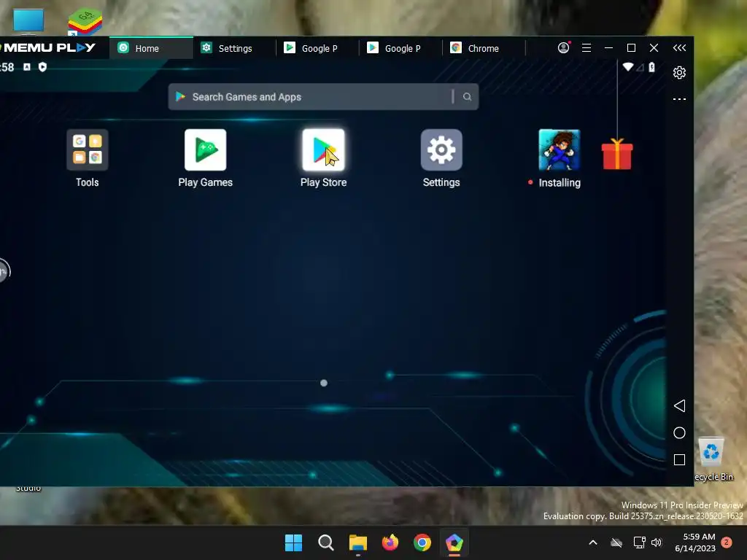Open MEmu settings gear in sidebar

(679, 72)
